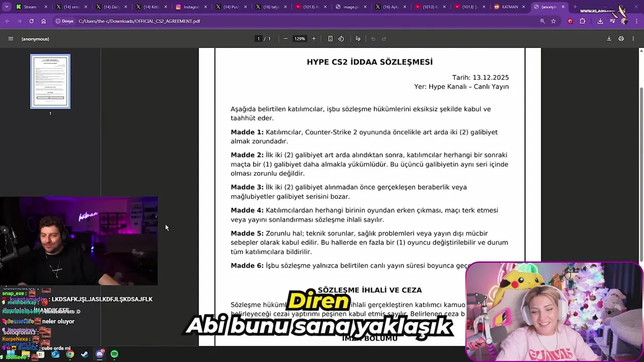Click the 129% zoom level field
Image resolution: width=644 pixels, height=362 pixels.
300,39
